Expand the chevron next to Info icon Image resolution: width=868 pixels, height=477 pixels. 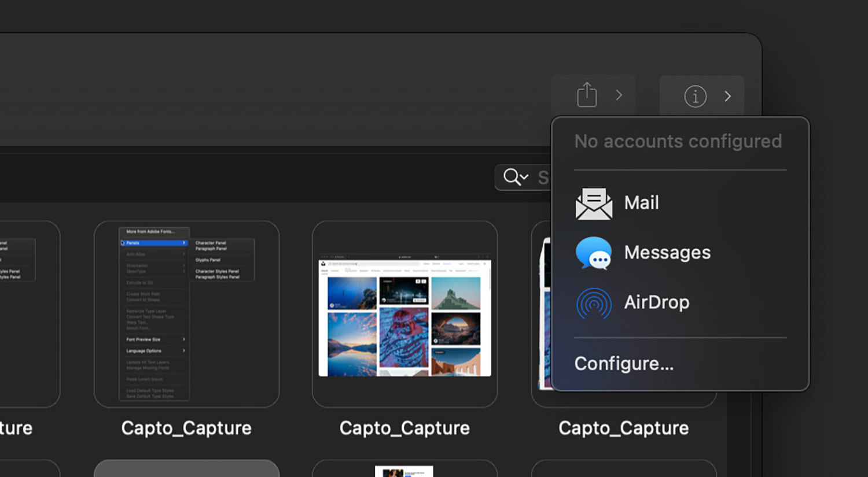pos(727,96)
